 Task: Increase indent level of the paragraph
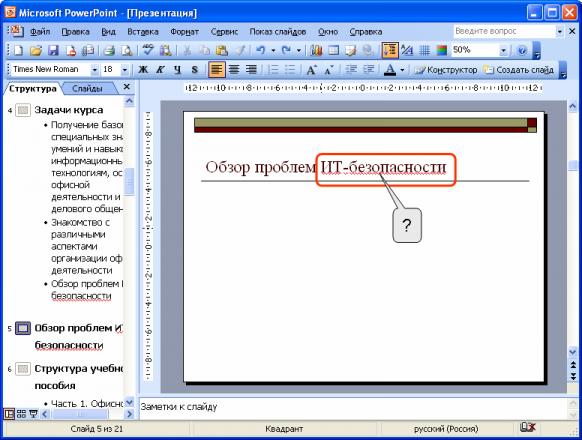[x=369, y=69]
